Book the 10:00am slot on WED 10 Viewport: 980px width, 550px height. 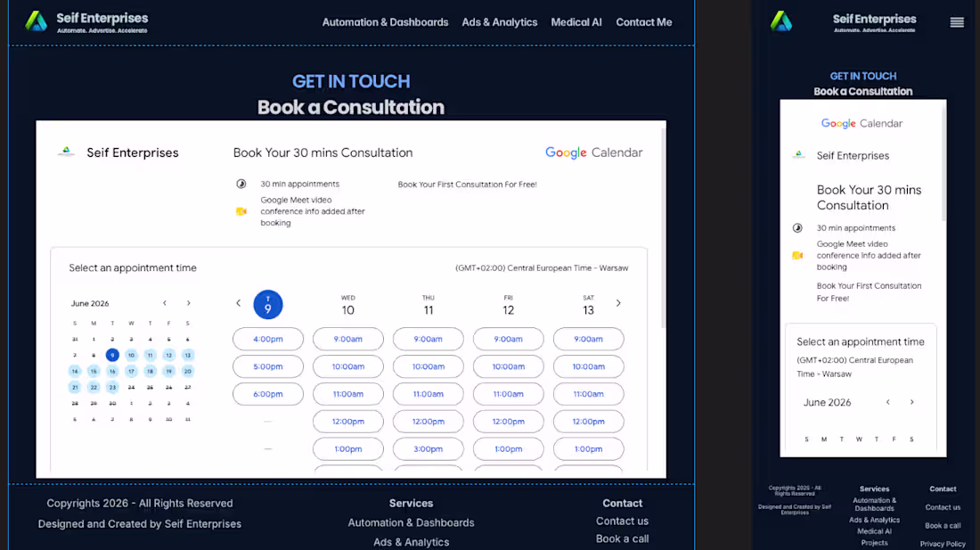[348, 366]
